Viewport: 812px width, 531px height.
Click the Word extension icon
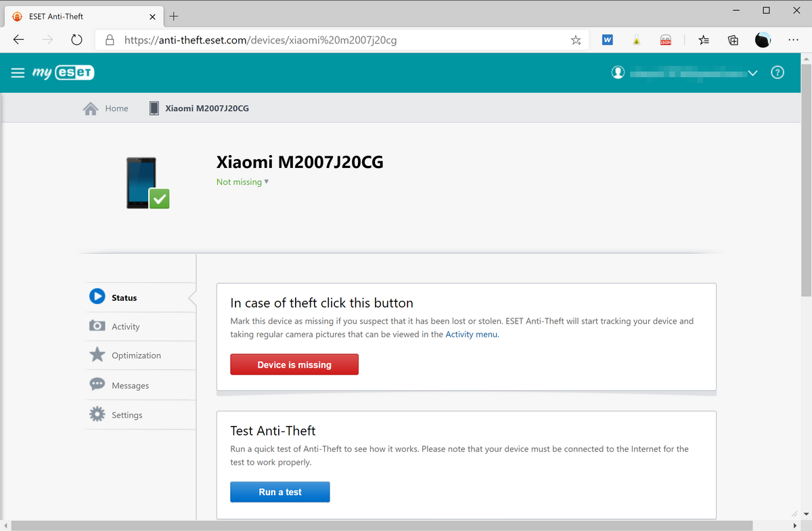(608, 40)
